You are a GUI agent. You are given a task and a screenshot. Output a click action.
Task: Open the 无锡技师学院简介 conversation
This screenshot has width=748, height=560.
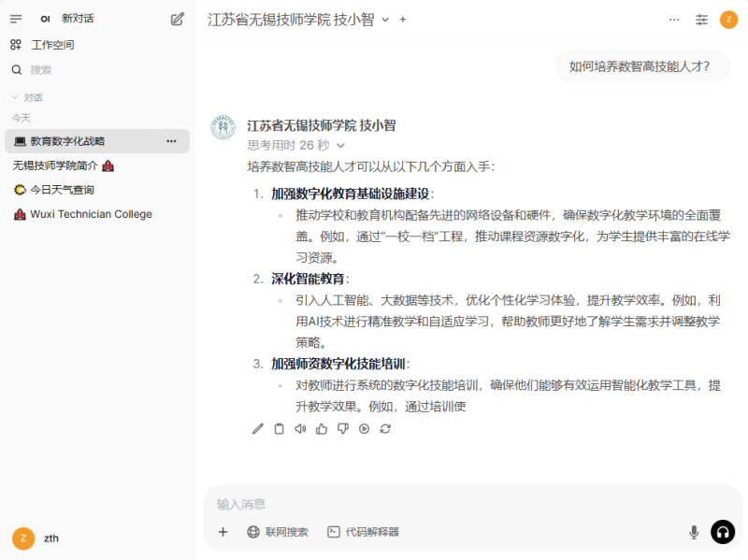click(63, 165)
